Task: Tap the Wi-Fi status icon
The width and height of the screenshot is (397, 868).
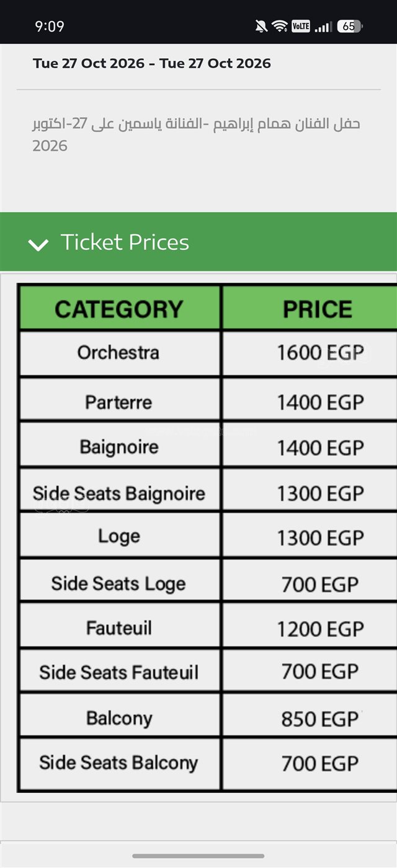Action: pos(280,26)
